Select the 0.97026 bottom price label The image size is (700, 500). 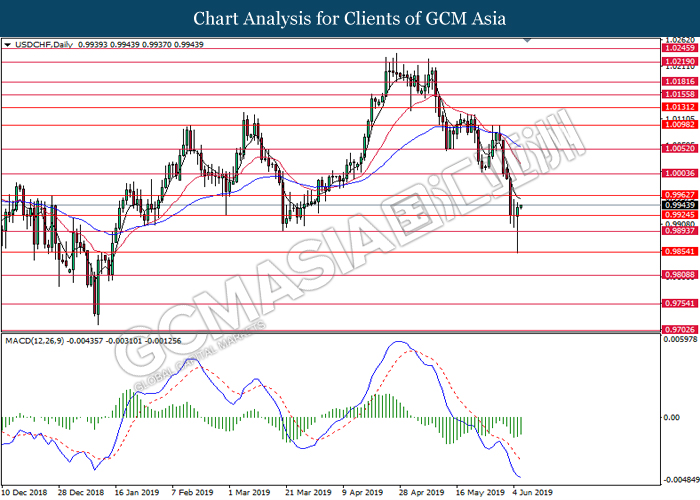click(x=680, y=329)
